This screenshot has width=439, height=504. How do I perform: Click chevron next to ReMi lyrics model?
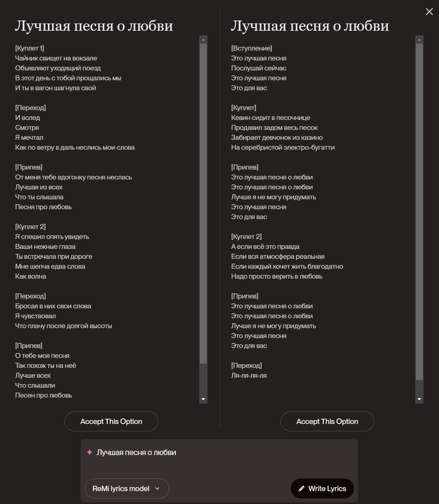coord(157,488)
